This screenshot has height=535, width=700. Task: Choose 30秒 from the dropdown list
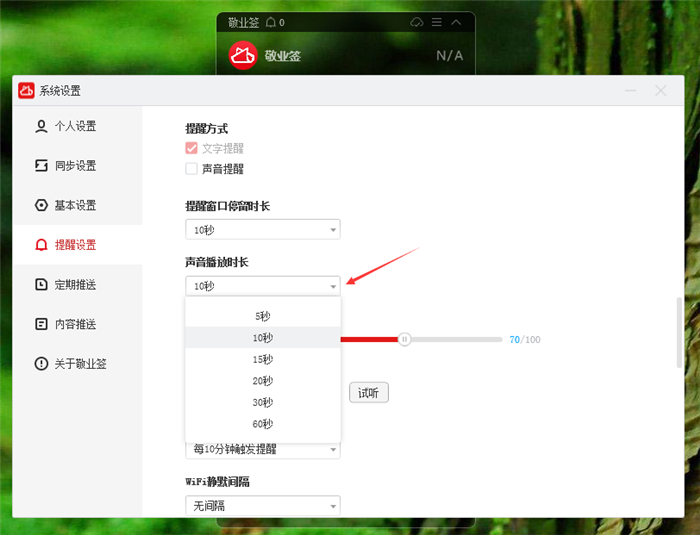click(x=263, y=402)
